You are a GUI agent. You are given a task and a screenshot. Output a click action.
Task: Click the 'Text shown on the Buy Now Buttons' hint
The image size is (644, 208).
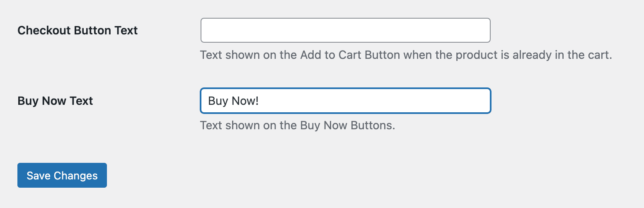tap(297, 125)
